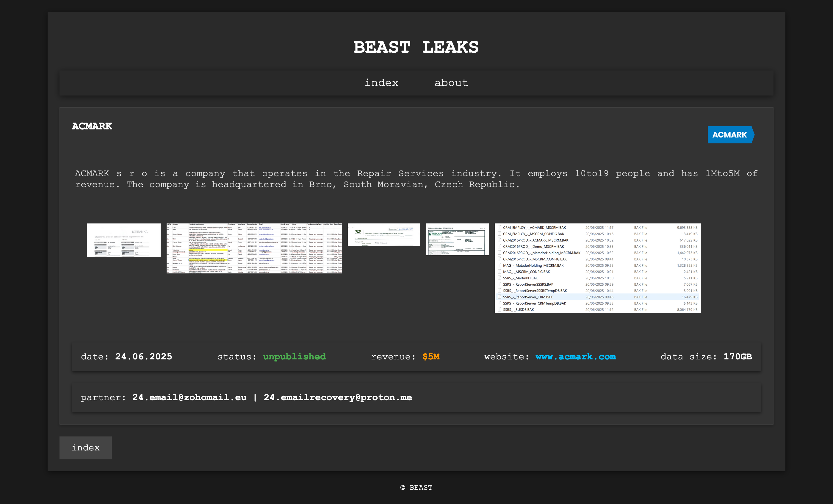The image size is (833, 504).
Task: Open the index link in the top navigation bar
Action: [381, 83]
